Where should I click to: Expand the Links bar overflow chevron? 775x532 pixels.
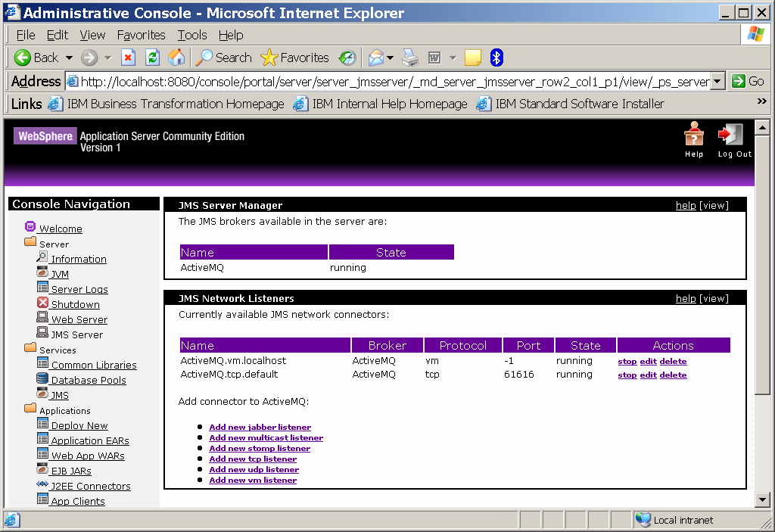(761, 101)
